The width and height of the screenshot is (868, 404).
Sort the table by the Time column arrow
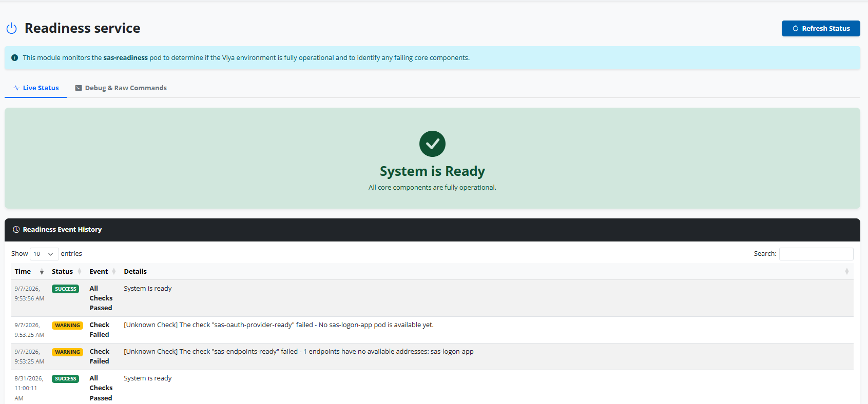pyautogui.click(x=42, y=272)
